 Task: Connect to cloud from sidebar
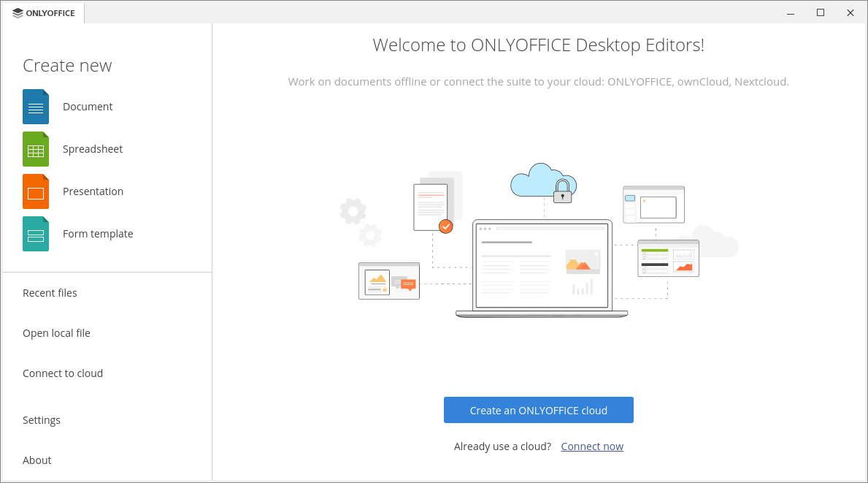click(63, 373)
